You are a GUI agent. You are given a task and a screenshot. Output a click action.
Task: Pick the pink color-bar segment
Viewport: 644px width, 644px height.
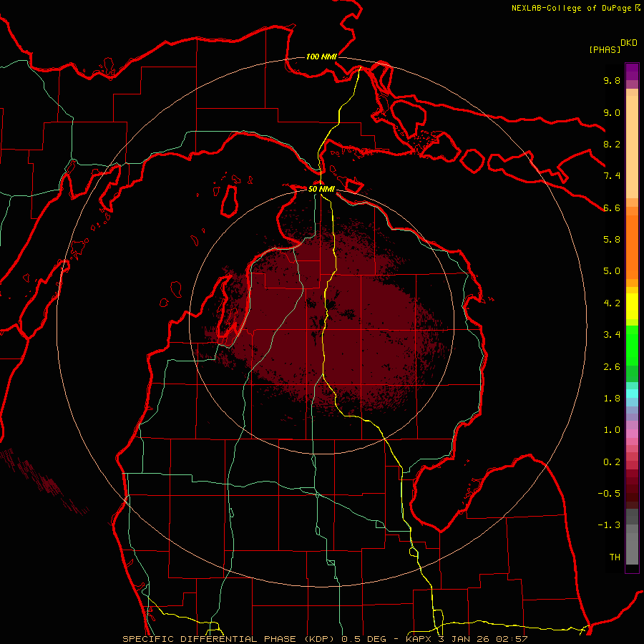(632, 434)
